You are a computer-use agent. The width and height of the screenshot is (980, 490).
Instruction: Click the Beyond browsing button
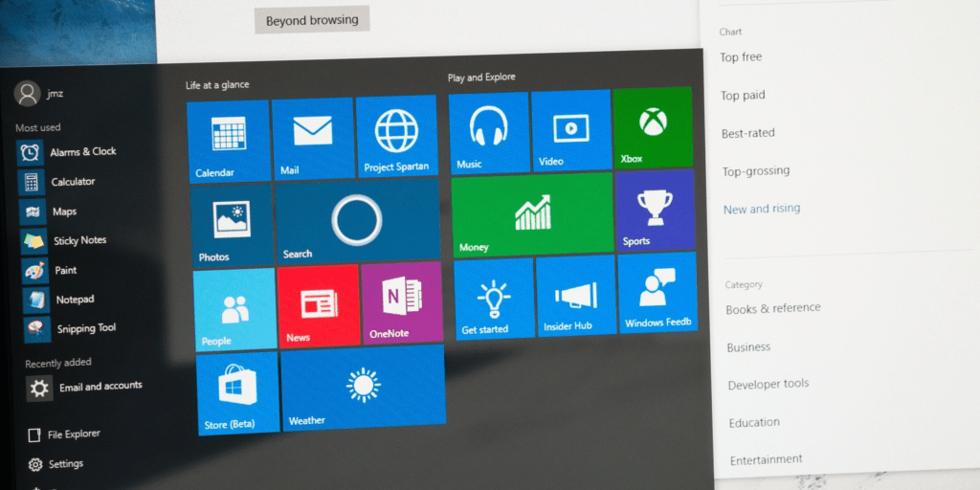coord(312,20)
